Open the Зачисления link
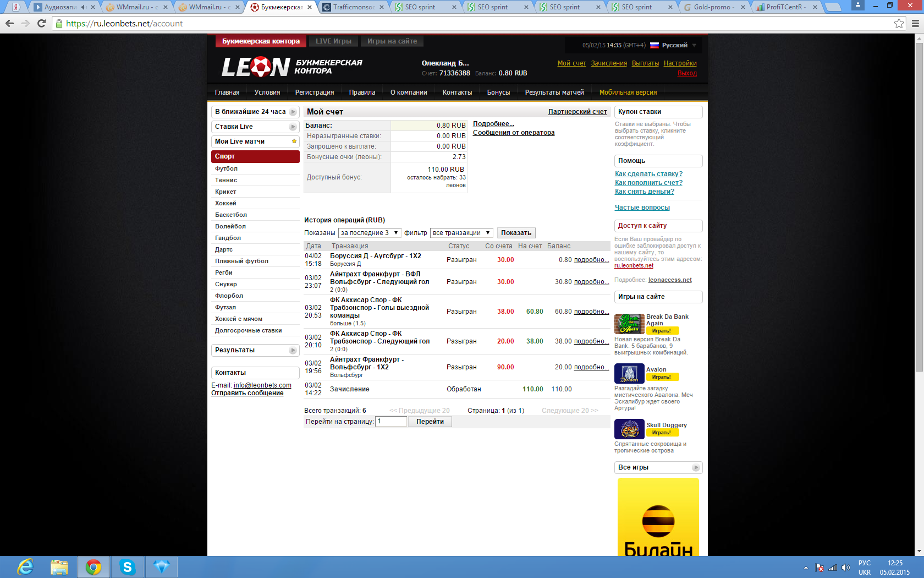The height and width of the screenshot is (578, 924). point(609,63)
